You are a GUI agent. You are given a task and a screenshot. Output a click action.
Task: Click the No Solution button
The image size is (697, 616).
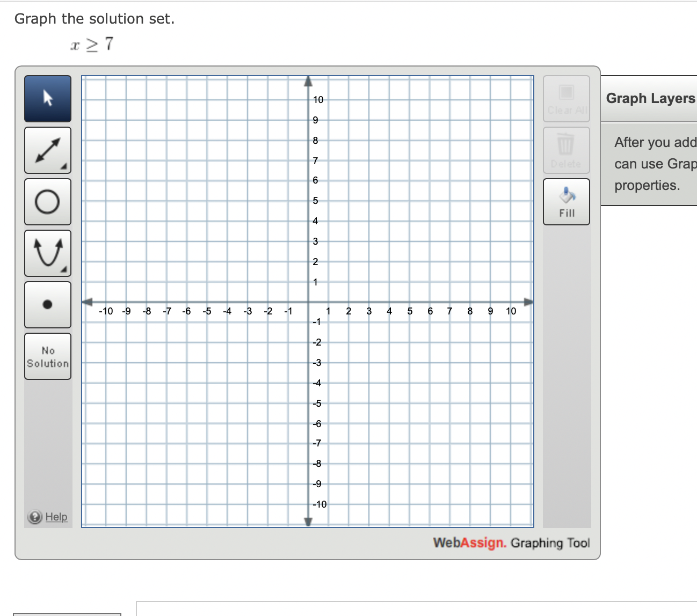pos(47,356)
